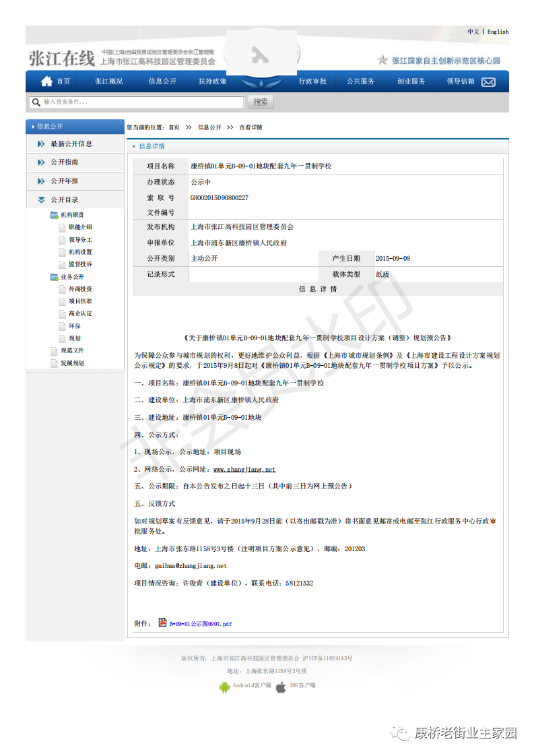Image resolution: width=534 pixels, height=756 pixels.
Task: Click the 机构职责 folder icon
Action: click(x=54, y=215)
